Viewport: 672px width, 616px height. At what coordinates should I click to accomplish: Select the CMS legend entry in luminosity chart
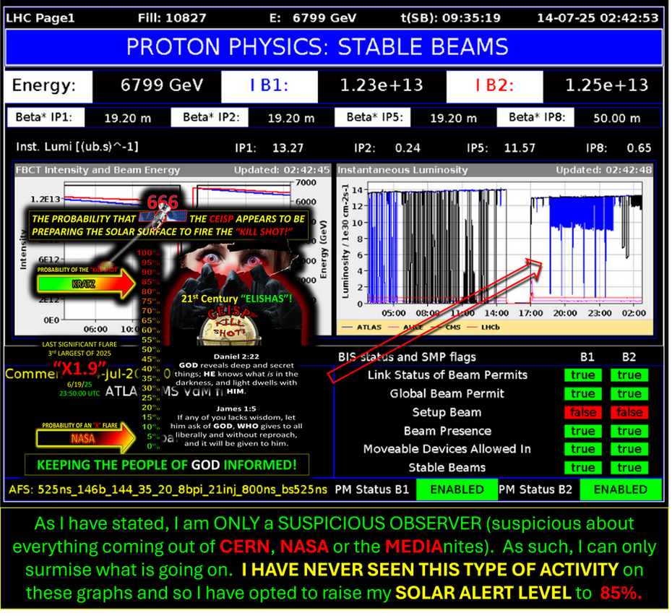pos(446,328)
